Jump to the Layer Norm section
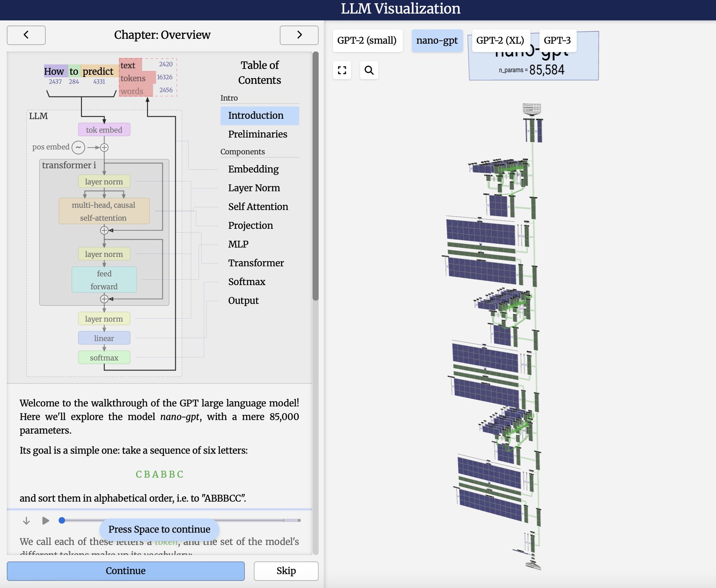The image size is (716, 588). 260,188
